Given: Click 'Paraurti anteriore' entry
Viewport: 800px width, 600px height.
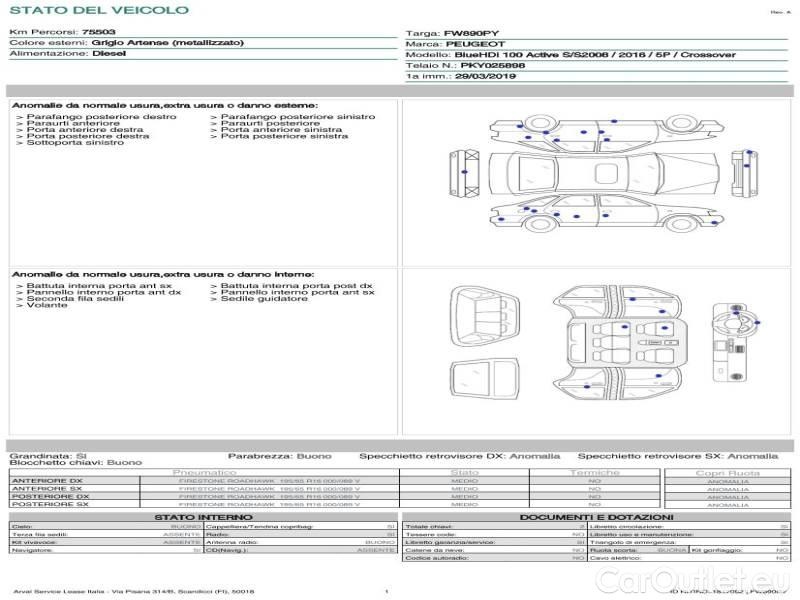Looking at the screenshot, I should (73, 123).
